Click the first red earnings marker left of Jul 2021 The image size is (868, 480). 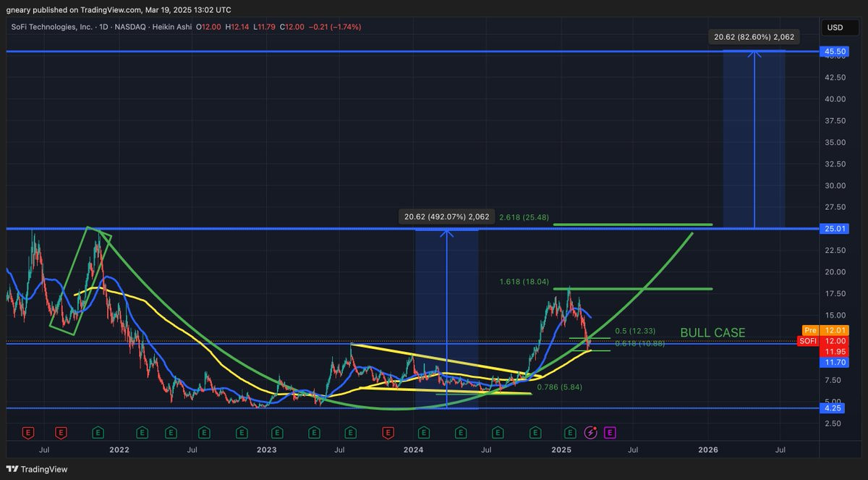(29, 432)
